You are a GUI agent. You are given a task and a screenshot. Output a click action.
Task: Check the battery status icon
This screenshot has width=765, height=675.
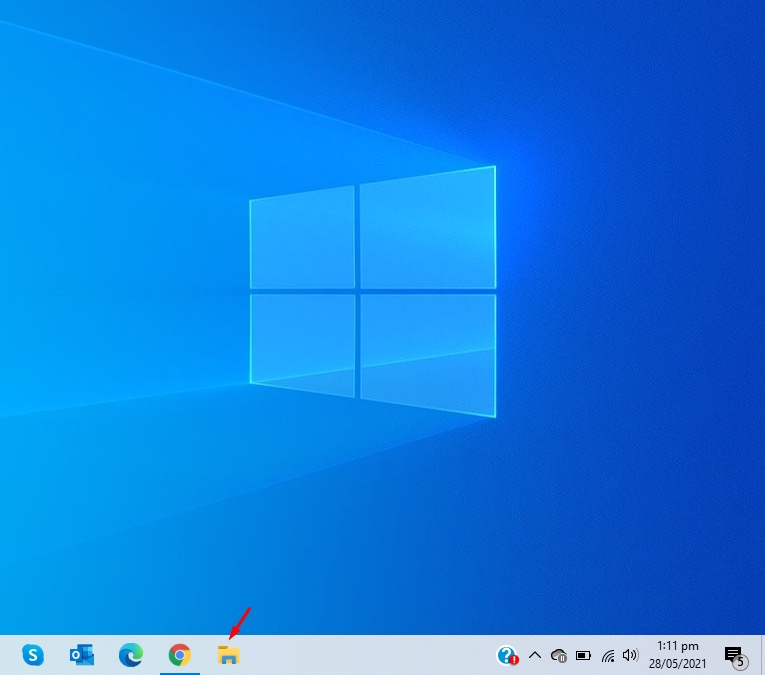click(x=583, y=655)
